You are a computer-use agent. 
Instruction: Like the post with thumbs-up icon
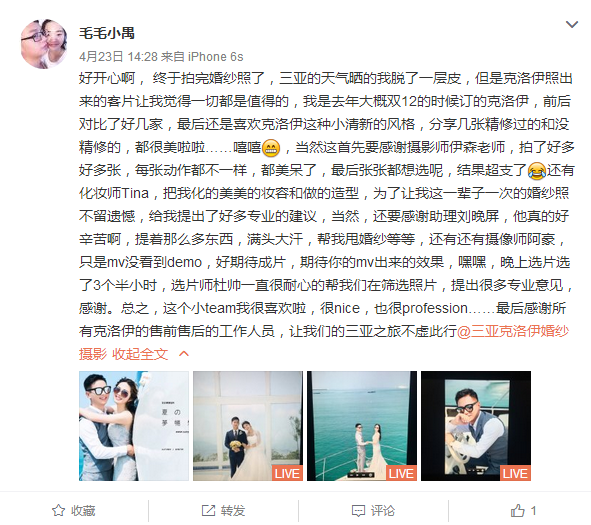click(x=518, y=511)
